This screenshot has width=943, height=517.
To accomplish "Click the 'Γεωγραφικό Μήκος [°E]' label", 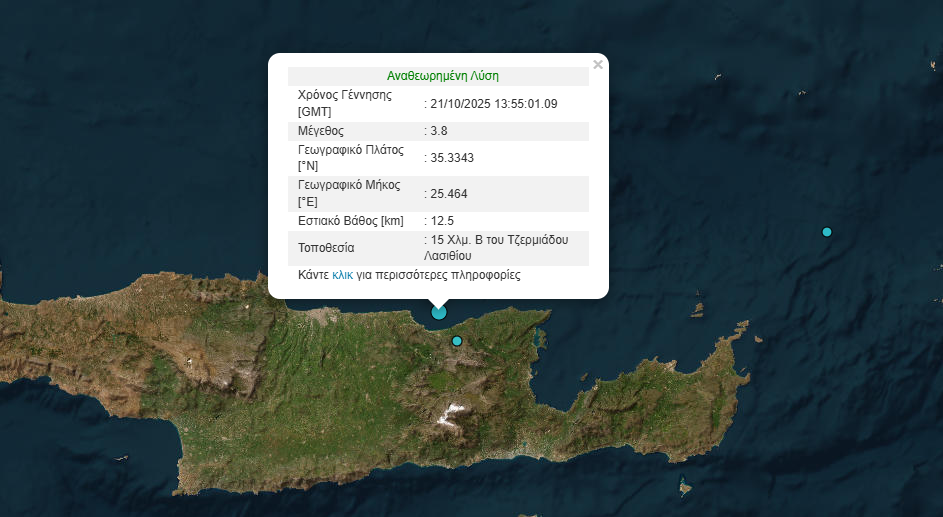I will coord(349,193).
